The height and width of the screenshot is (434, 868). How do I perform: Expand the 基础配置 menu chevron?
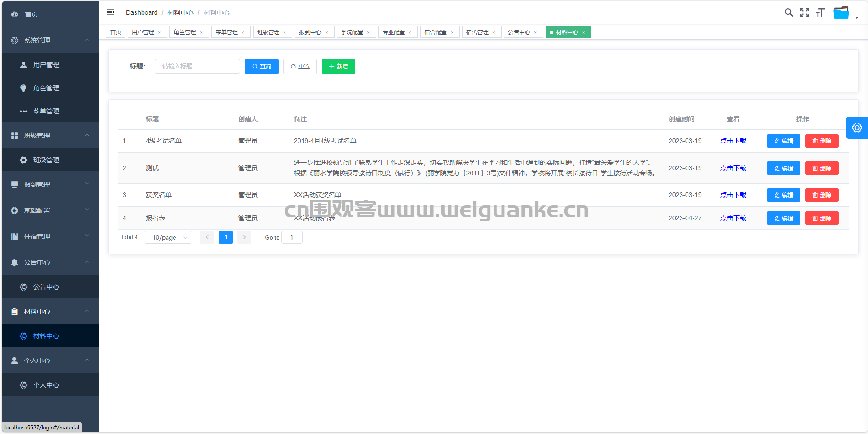coord(87,210)
